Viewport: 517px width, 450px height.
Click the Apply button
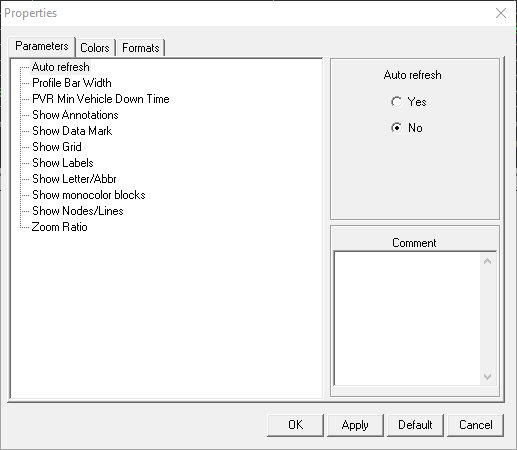pos(355,425)
